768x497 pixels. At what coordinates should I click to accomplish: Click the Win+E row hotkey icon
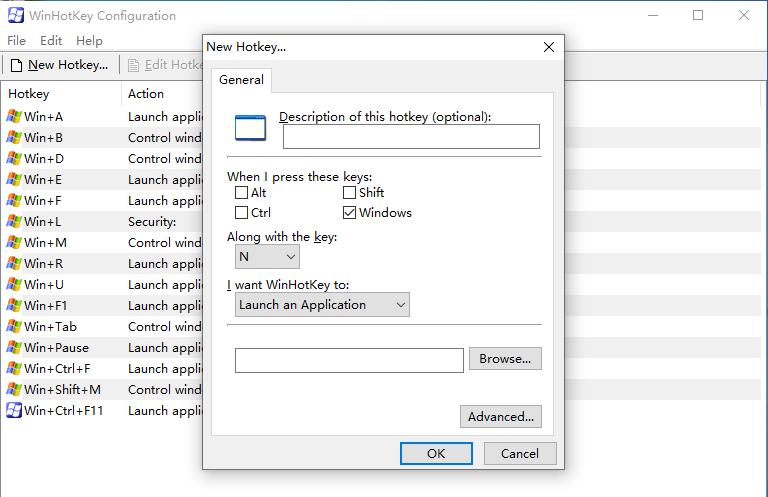[x=14, y=180]
